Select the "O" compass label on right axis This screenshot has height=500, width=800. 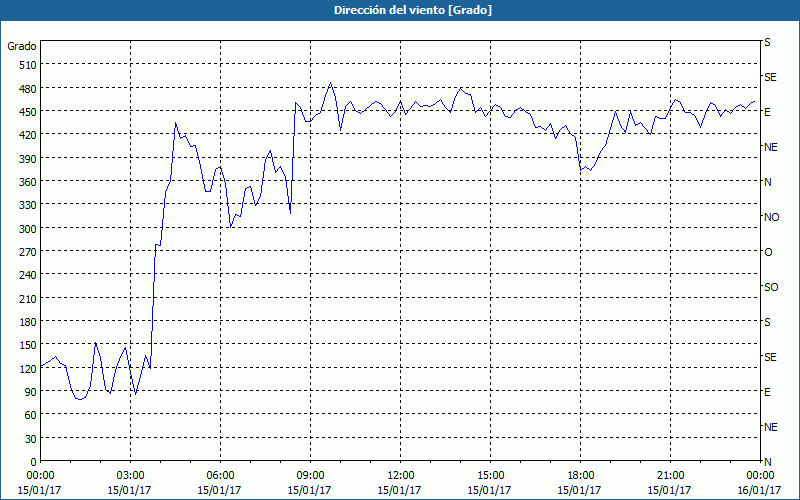point(768,252)
